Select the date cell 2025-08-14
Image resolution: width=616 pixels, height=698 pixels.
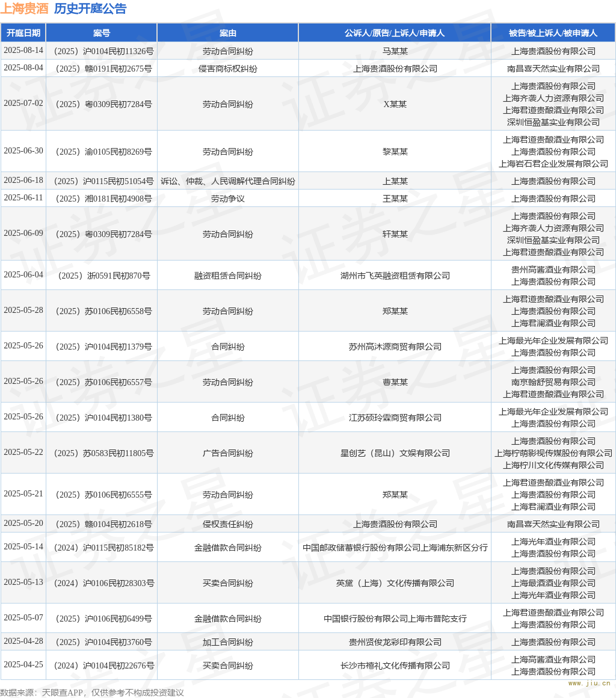click(23, 51)
